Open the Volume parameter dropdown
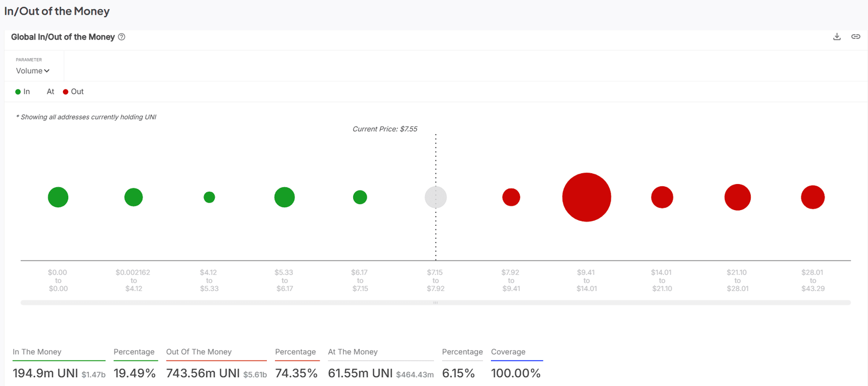 tap(33, 71)
